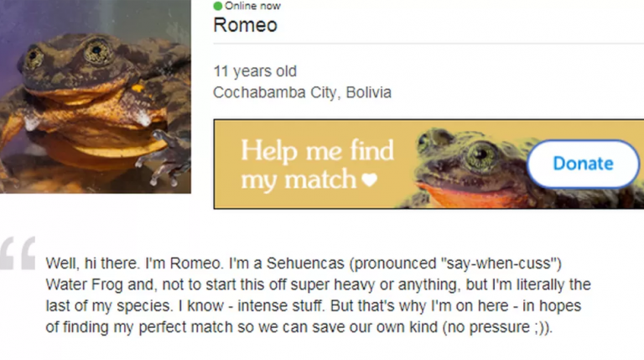Click "last of my species" bio line
The image size is (644, 360).
click(x=108, y=306)
